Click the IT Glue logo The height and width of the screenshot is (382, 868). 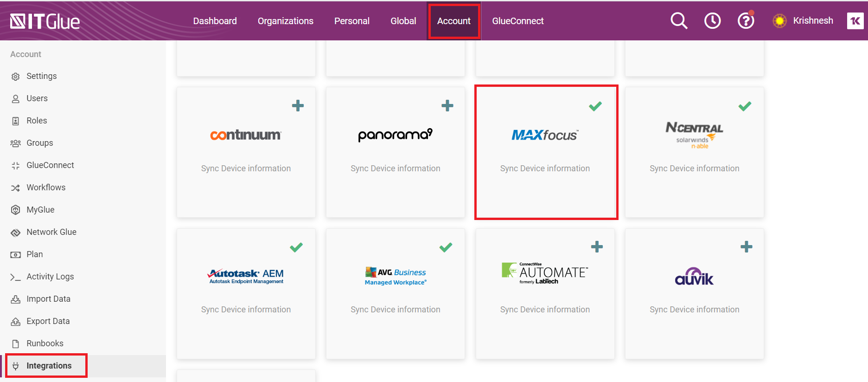[45, 21]
